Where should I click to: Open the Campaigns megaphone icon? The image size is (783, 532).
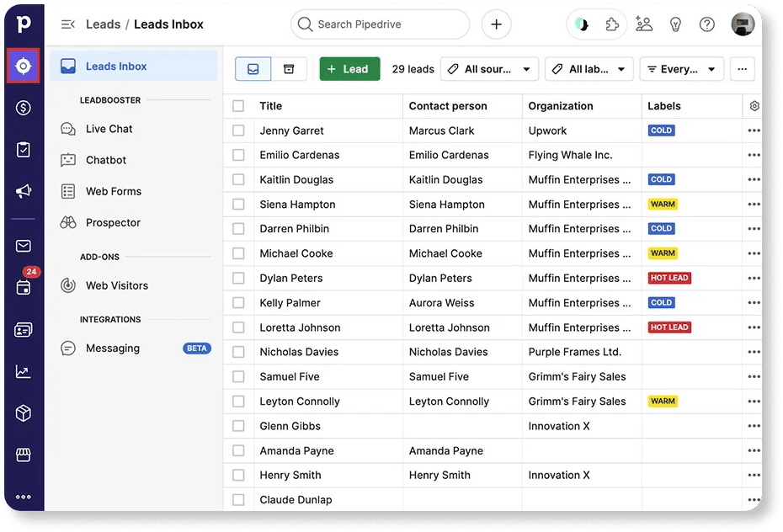click(x=23, y=191)
